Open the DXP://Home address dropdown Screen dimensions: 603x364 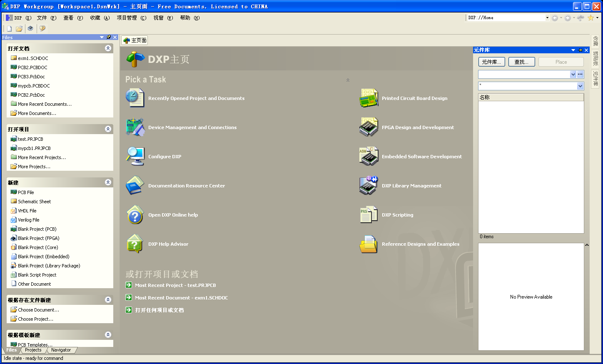[x=547, y=18]
